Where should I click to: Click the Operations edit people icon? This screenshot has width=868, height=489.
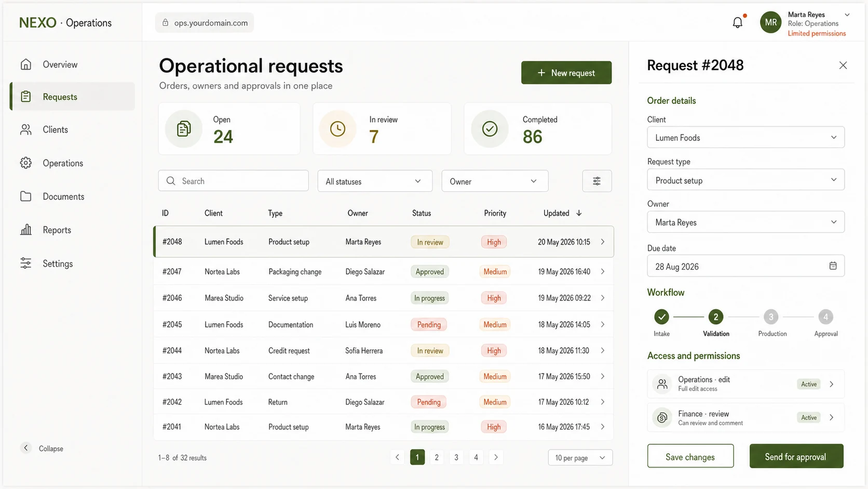pyautogui.click(x=662, y=384)
